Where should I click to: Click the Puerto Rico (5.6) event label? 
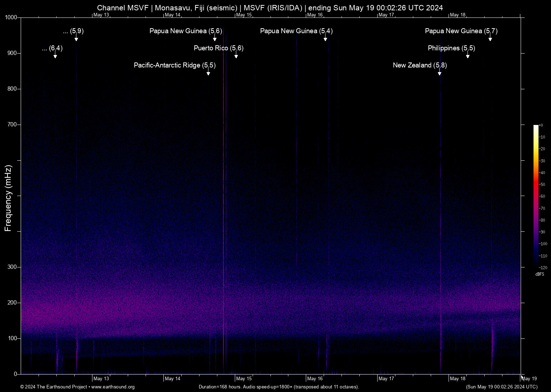[x=218, y=48]
